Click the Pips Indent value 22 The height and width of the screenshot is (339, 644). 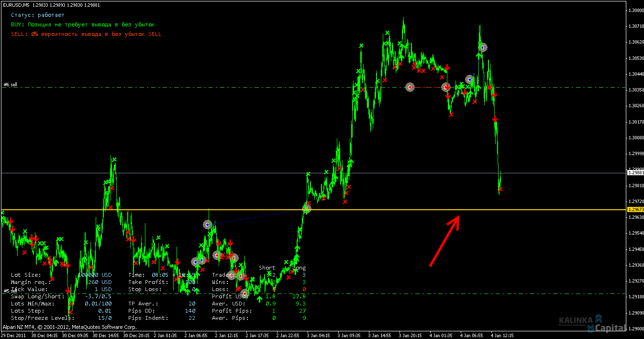click(x=191, y=318)
